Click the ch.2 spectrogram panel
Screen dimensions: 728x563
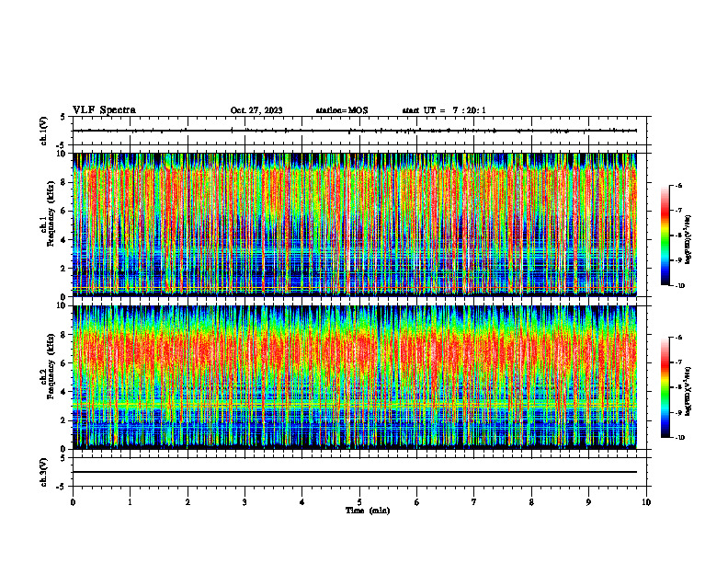(355, 377)
